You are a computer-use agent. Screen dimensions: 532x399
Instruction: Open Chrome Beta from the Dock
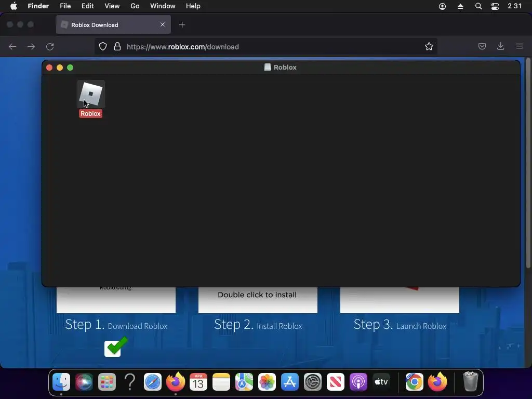(x=414, y=382)
